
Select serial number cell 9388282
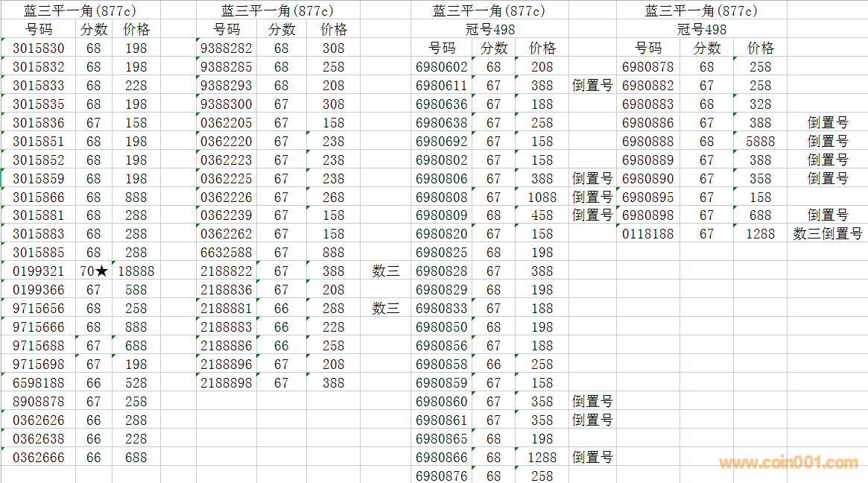[226, 48]
